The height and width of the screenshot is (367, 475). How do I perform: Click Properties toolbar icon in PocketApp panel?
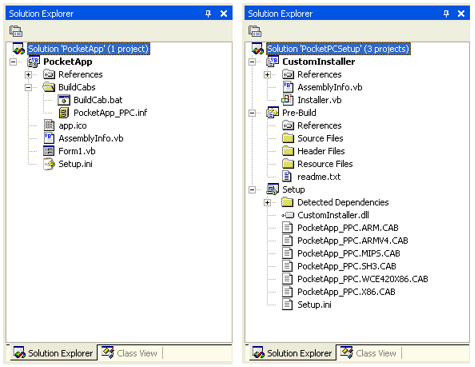16,31
